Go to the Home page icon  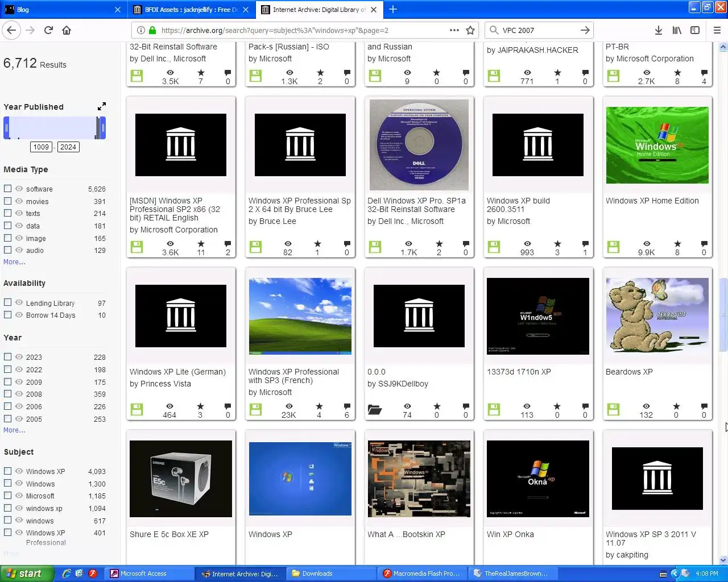coord(67,30)
